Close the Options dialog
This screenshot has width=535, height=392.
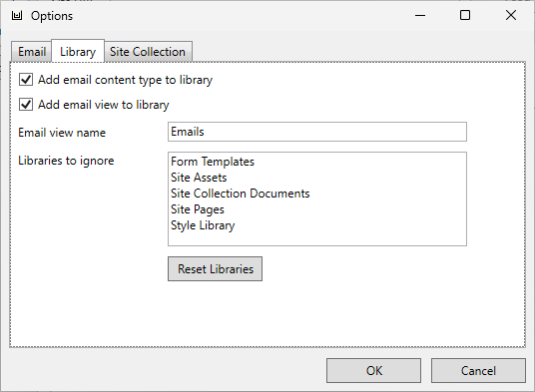(511, 15)
